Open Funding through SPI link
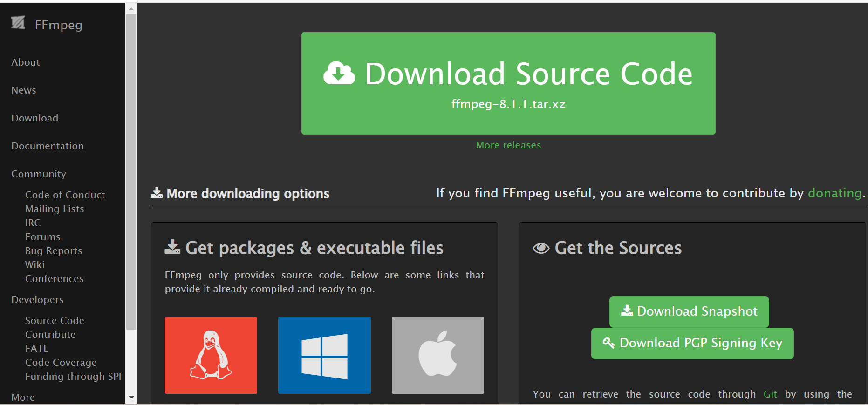 point(73,377)
